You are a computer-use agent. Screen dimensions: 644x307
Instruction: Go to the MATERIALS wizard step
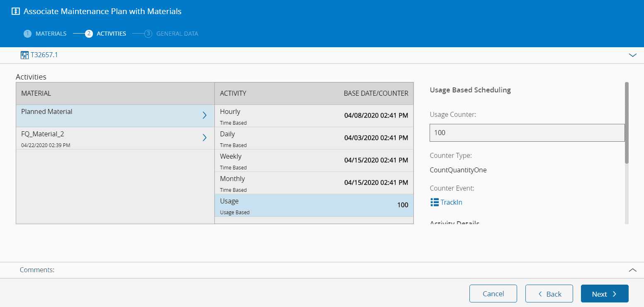pos(51,34)
